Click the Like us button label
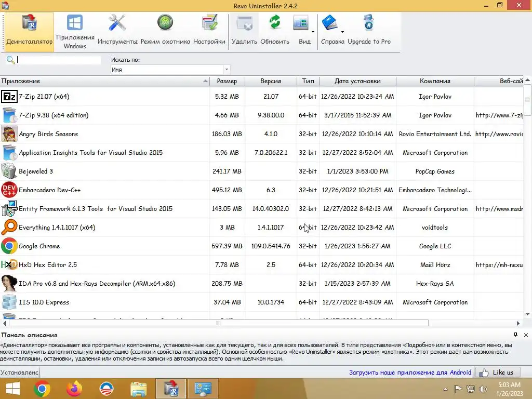The image size is (532, 399). (x=503, y=373)
